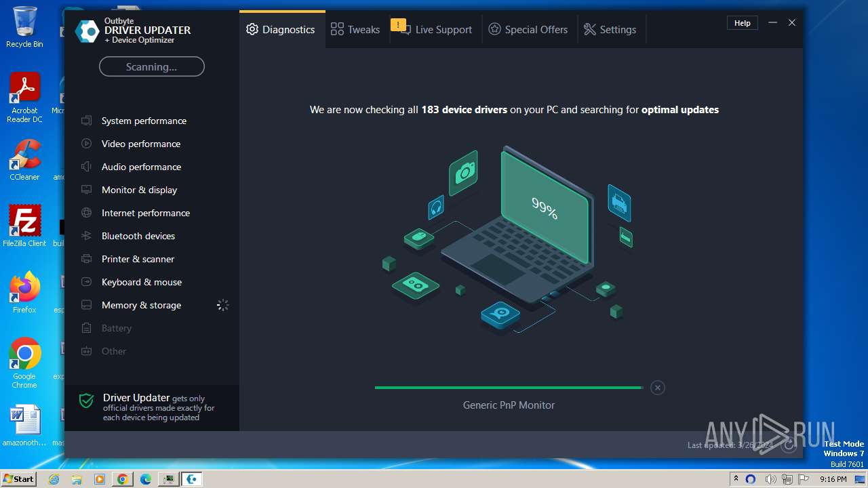Open Internet Explorer from the taskbar
The height and width of the screenshot is (488, 868).
(54, 479)
